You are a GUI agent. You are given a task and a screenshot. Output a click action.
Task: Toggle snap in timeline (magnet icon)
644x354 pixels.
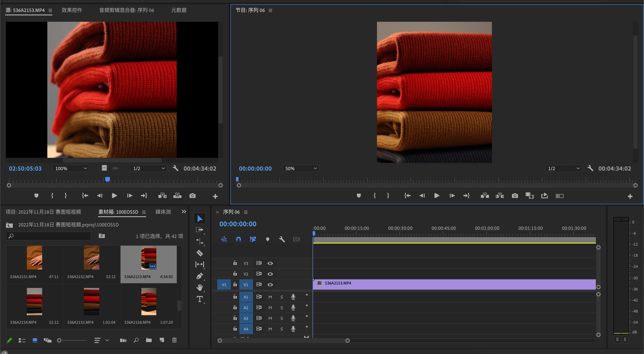(238, 239)
